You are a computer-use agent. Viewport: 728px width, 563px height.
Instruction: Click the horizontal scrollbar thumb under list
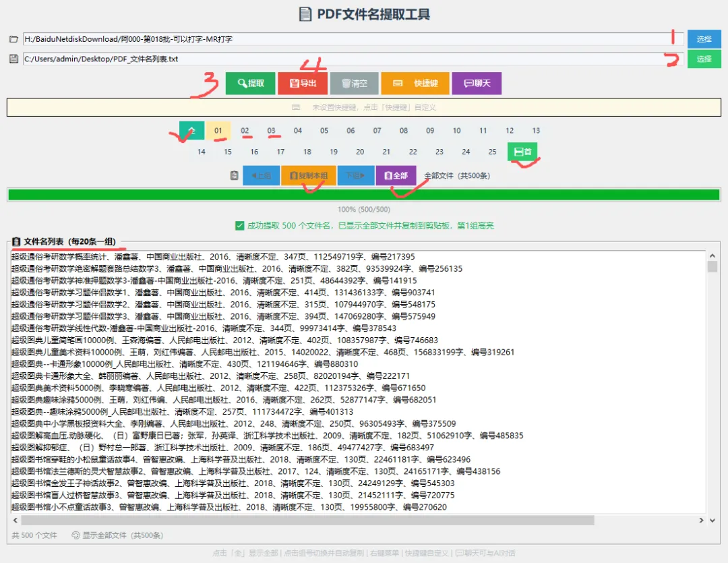click(308, 521)
